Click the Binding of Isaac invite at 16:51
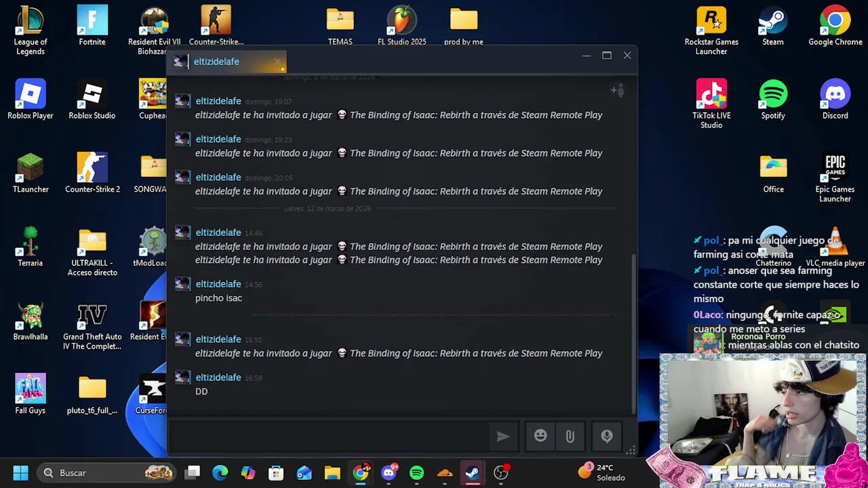This screenshot has height=488, width=868. [399, 353]
